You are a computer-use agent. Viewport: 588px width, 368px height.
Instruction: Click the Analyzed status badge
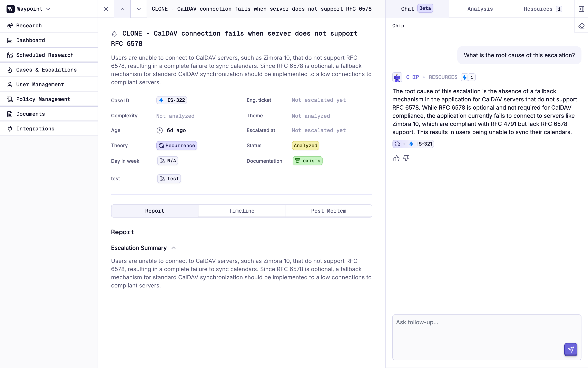[305, 146]
